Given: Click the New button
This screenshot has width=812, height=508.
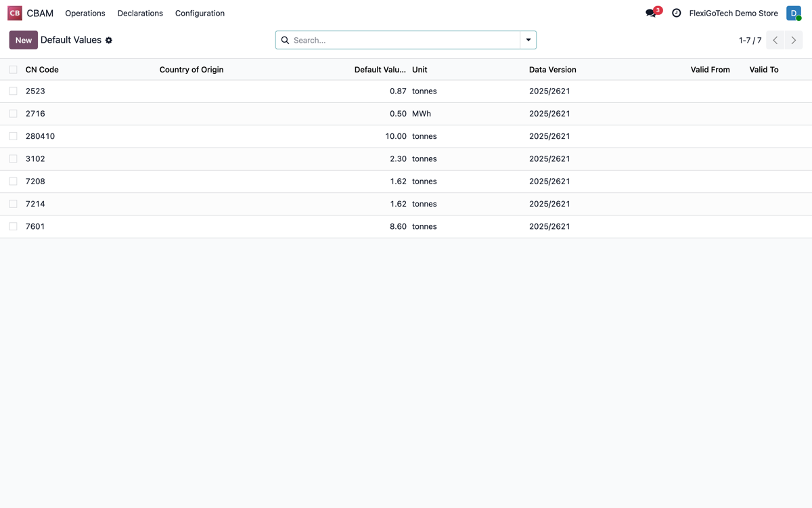Looking at the screenshot, I should coord(24,40).
